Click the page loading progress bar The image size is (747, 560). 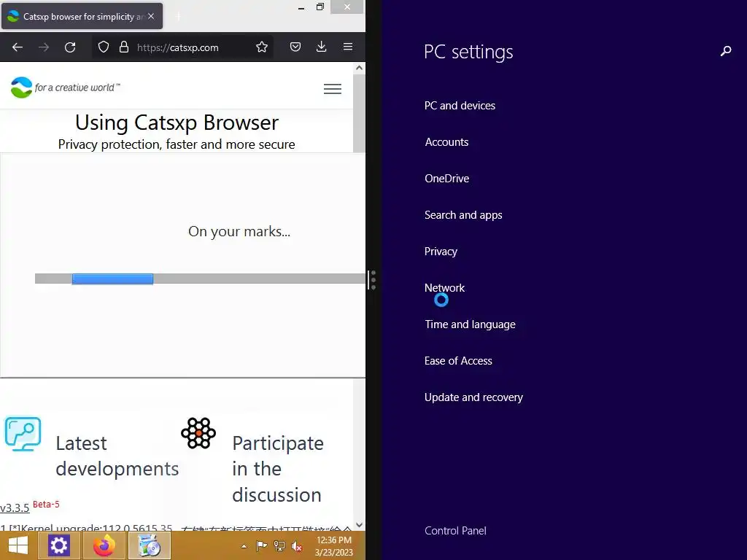[200, 279]
